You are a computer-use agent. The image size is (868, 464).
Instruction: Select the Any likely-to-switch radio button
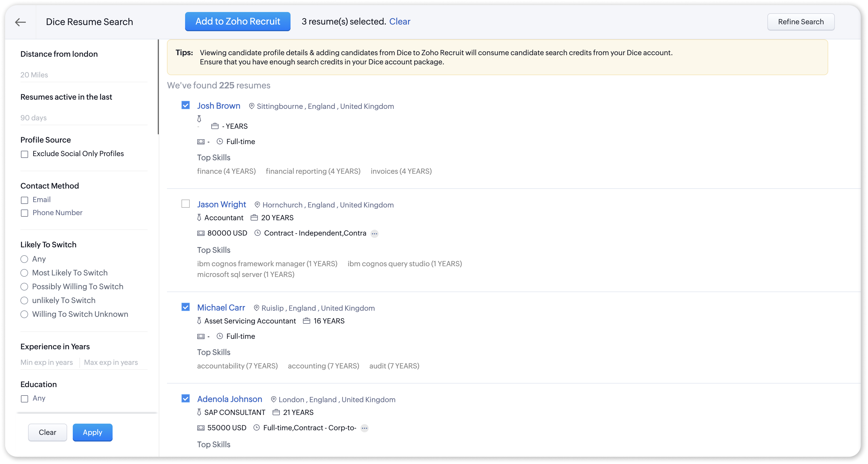click(x=24, y=259)
